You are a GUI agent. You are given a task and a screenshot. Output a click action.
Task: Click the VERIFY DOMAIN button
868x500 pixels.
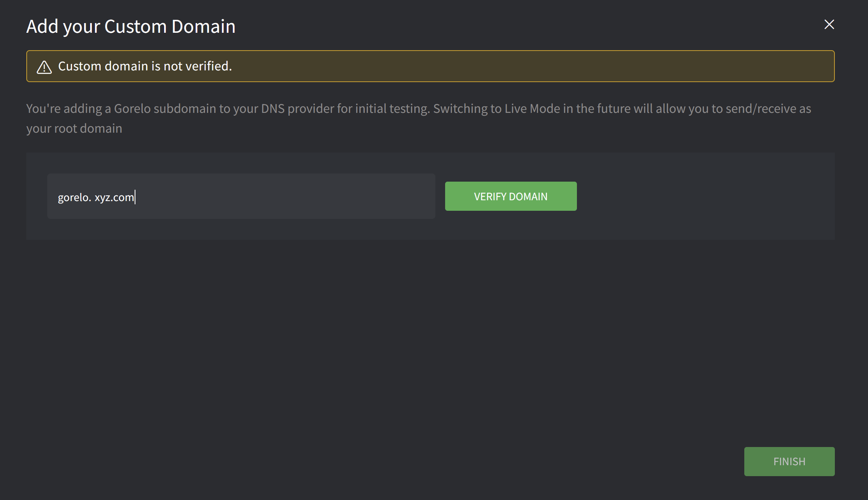pos(511,196)
